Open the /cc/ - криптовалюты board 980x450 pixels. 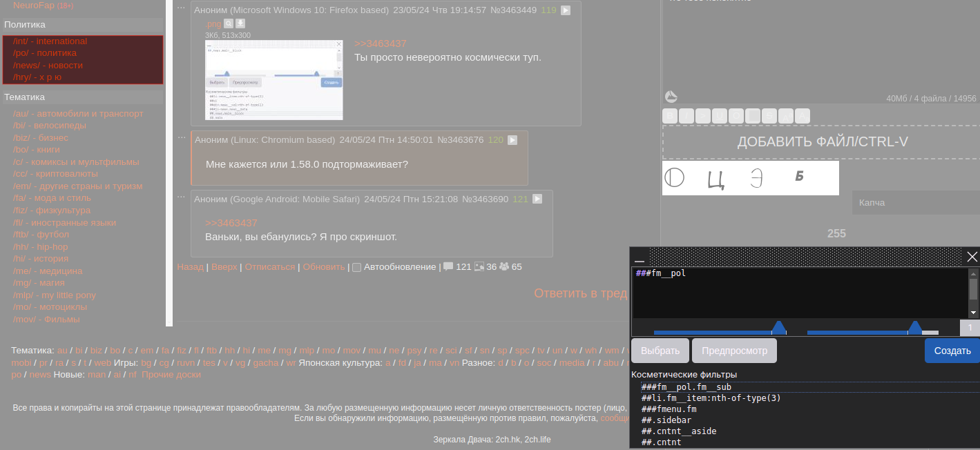click(x=55, y=174)
